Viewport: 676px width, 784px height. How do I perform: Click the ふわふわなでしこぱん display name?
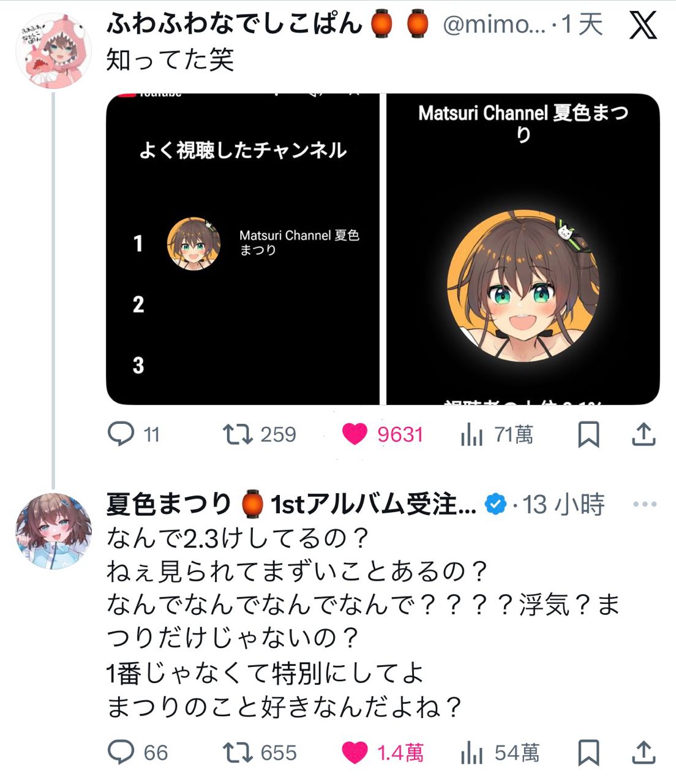pos(234,24)
